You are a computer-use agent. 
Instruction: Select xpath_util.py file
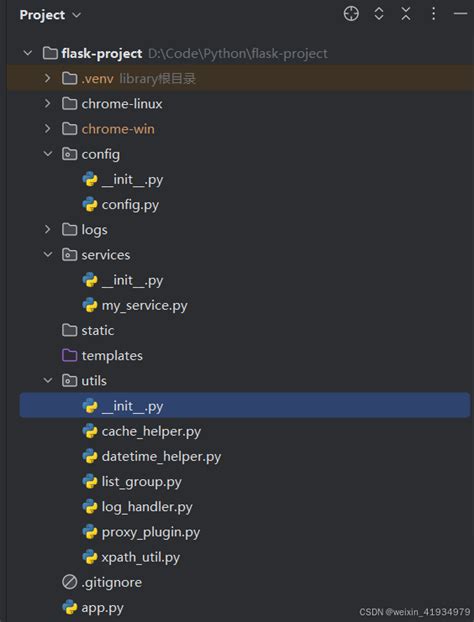coord(140,557)
